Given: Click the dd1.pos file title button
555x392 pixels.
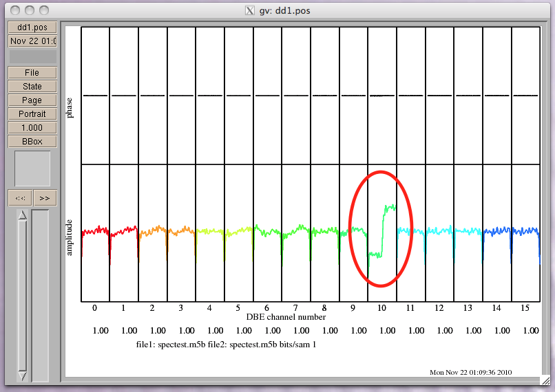Looking at the screenshot, I should tap(32, 28).
